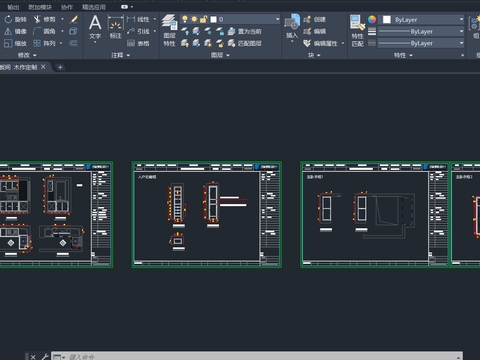This screenshot has height=360, width=480.
Task: Open Layer Properties (图层特性) manager
Action: click(169, 31)
